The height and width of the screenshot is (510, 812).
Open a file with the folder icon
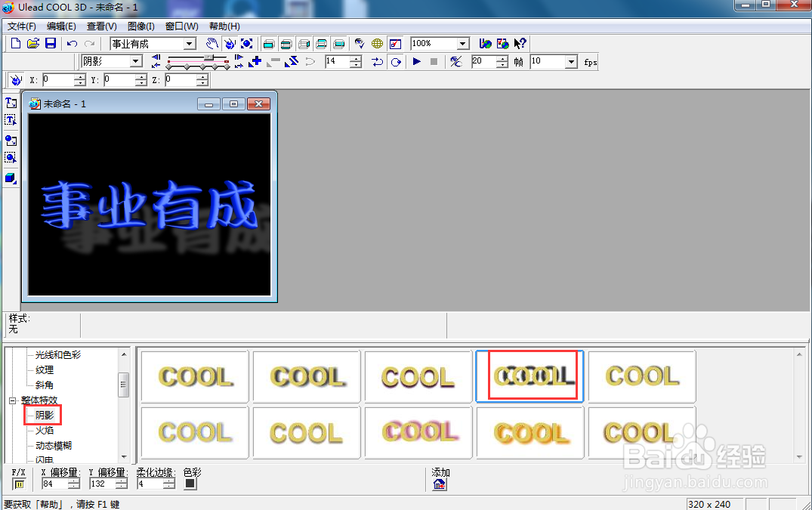pos(32,44)
